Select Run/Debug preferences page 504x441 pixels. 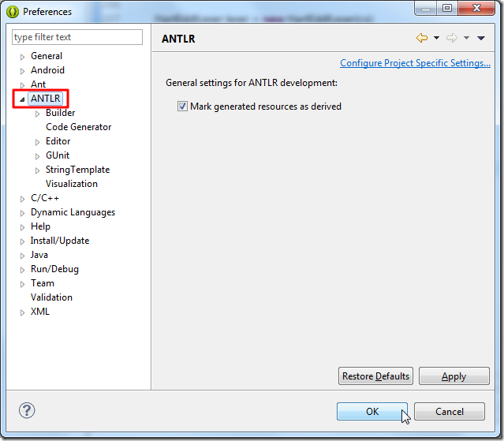pos(54,269)
